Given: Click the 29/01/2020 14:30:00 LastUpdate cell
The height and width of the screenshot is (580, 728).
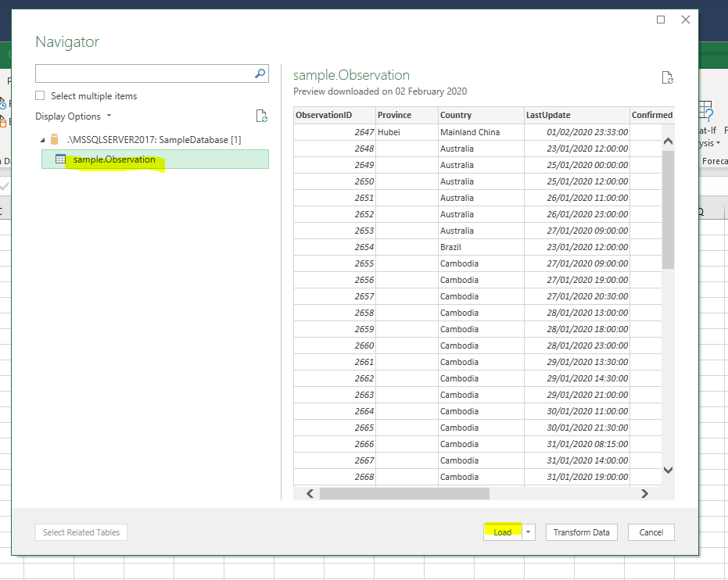Looking at the screenshot, I should [576, 378].
